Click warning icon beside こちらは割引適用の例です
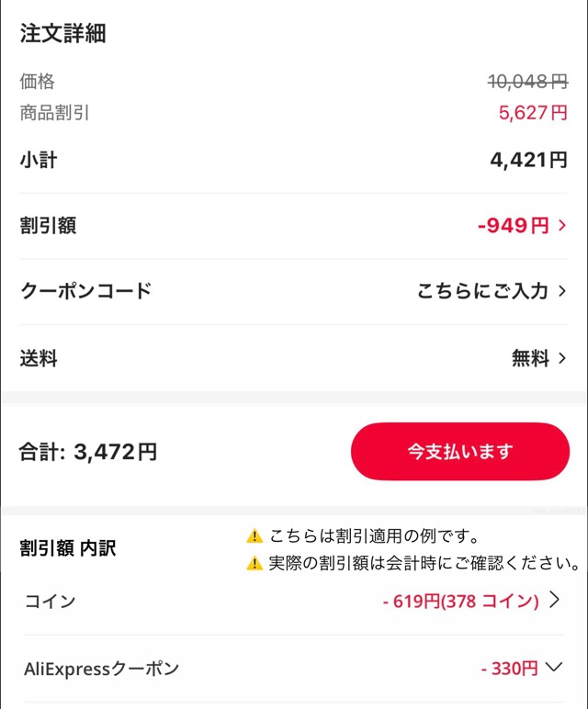 pos(254,536)
